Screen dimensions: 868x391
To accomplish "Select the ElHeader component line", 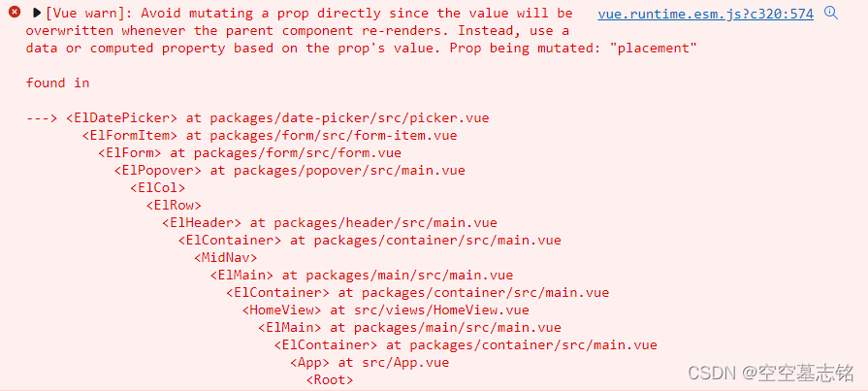I will [x=330, y=222].
